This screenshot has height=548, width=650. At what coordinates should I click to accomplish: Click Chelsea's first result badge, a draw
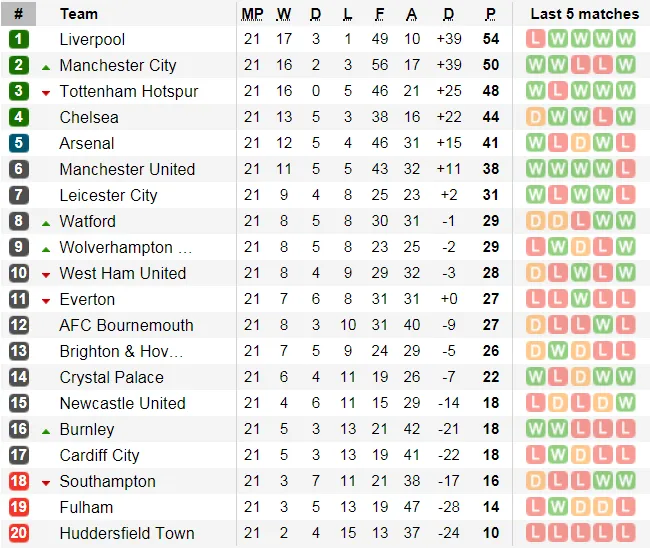tap(535, 117)
